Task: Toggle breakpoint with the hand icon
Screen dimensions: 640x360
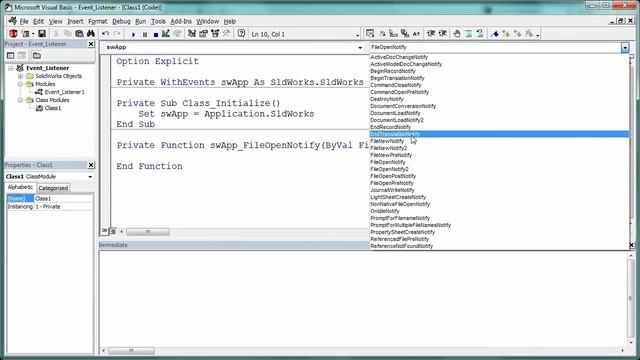Action: (457, 34)
